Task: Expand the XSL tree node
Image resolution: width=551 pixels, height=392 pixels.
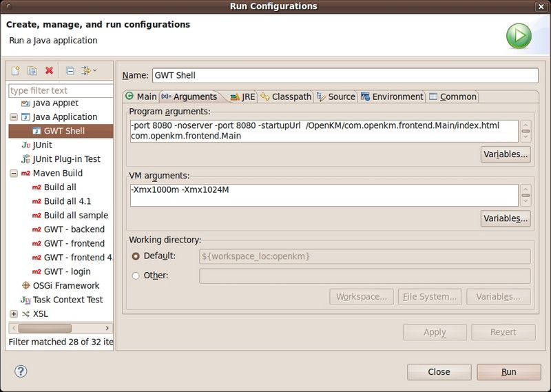Action: pyautogui.click(x=14, y=314)
